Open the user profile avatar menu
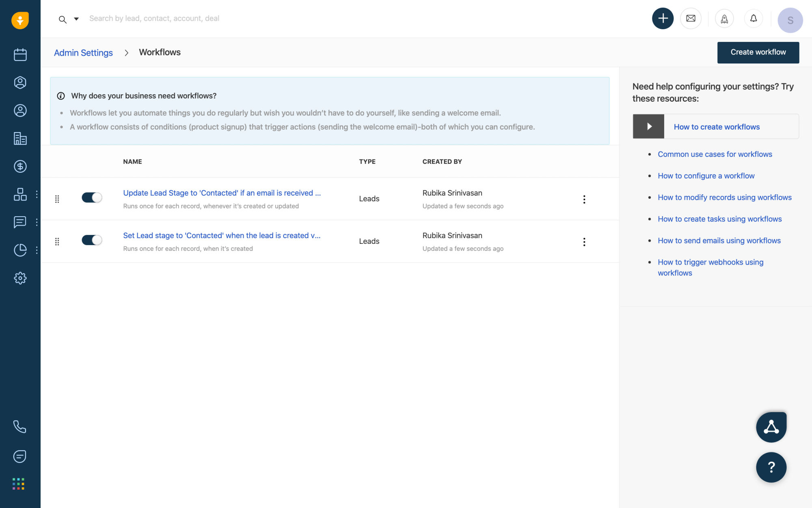 point(790,20)
